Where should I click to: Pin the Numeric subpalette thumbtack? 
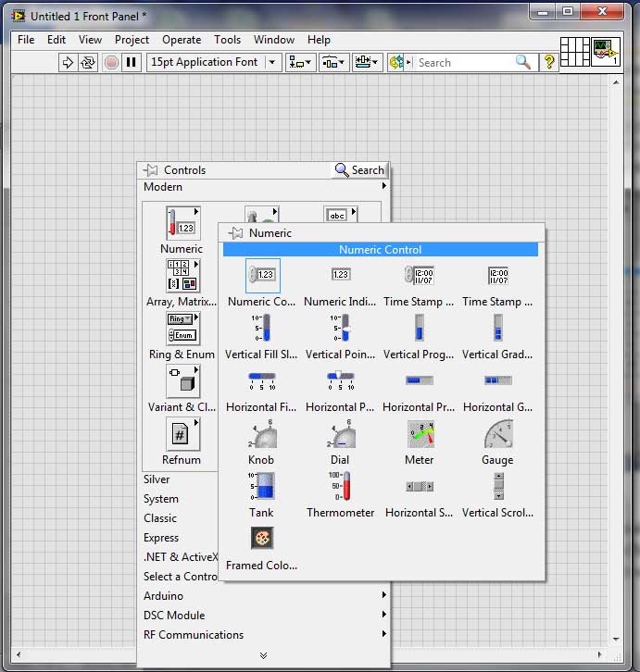click(x=236, y=233)
